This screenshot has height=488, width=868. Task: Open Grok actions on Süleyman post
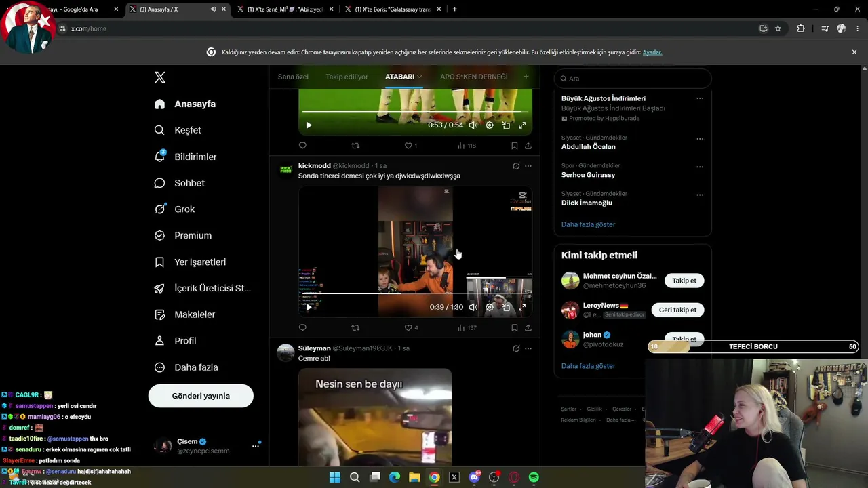coord(516,348)
